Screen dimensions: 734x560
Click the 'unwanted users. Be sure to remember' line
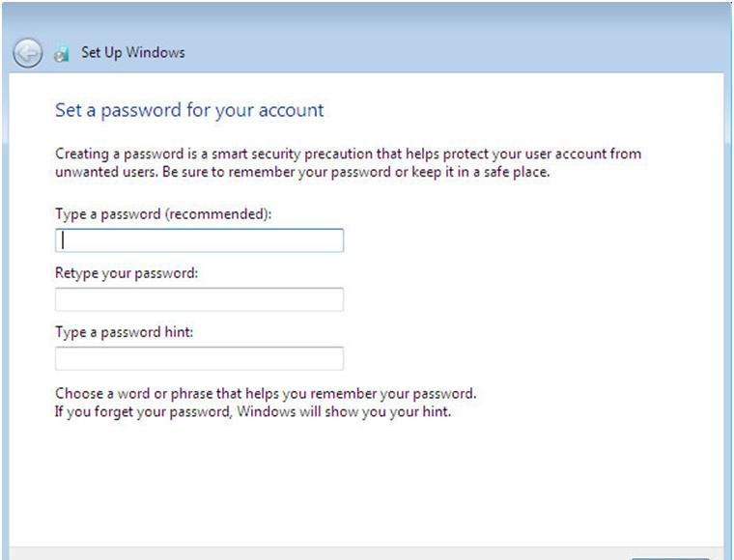coord(302,172)
